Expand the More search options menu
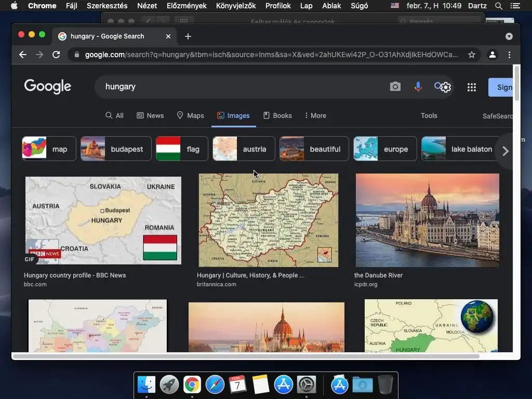 315,116
